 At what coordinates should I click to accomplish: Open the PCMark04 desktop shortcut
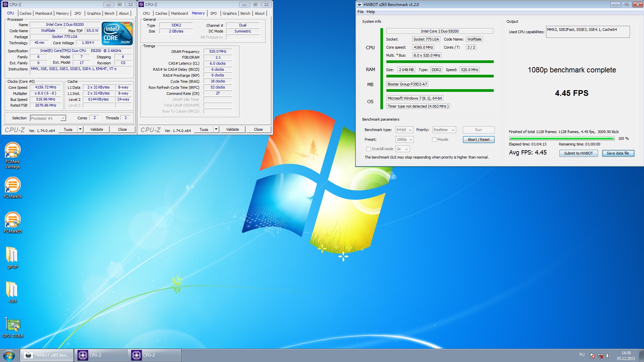coord(12,187)
